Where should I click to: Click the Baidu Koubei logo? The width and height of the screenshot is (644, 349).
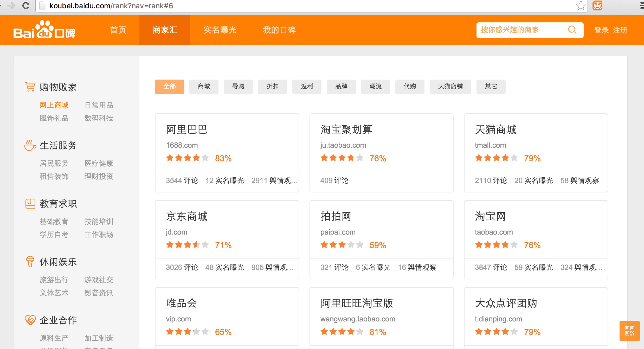coord(44,30)
